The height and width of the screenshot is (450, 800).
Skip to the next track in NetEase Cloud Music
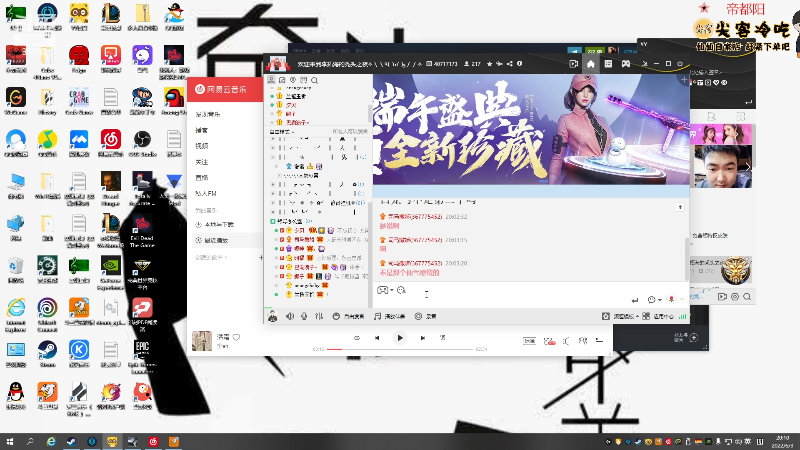422,338
